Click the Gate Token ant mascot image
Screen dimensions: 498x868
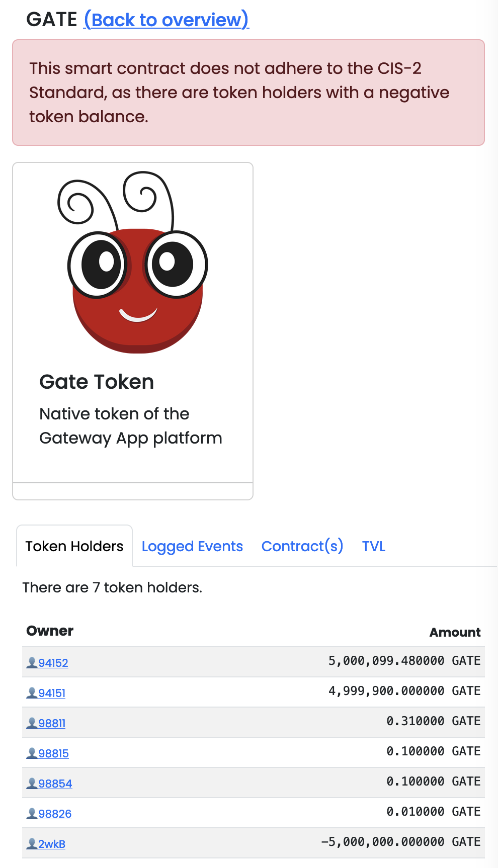point(133,262)
